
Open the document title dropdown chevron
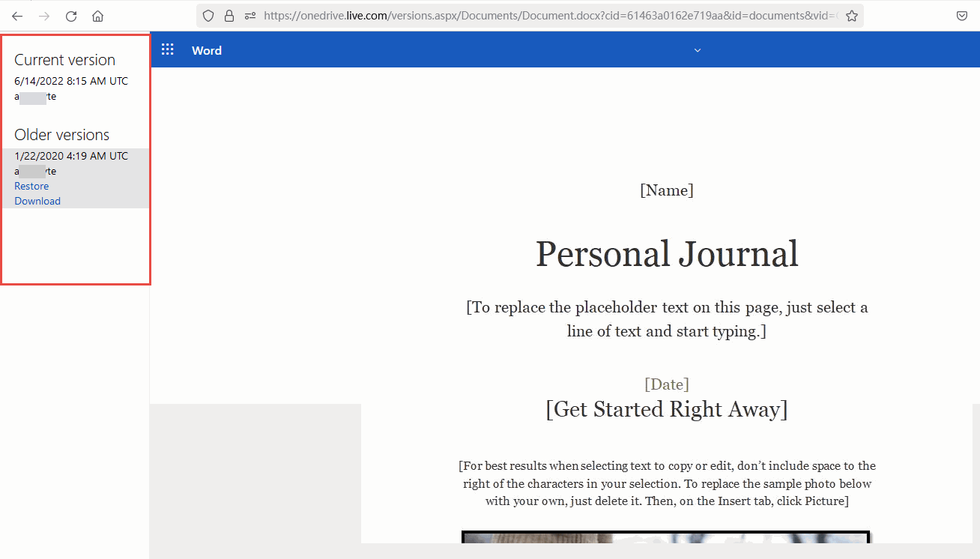[697, 50]
